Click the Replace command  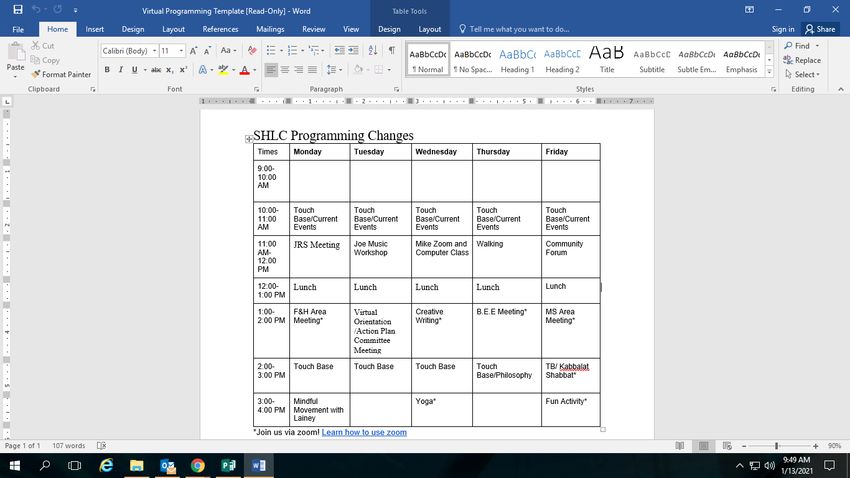click(x=802, y=60)
